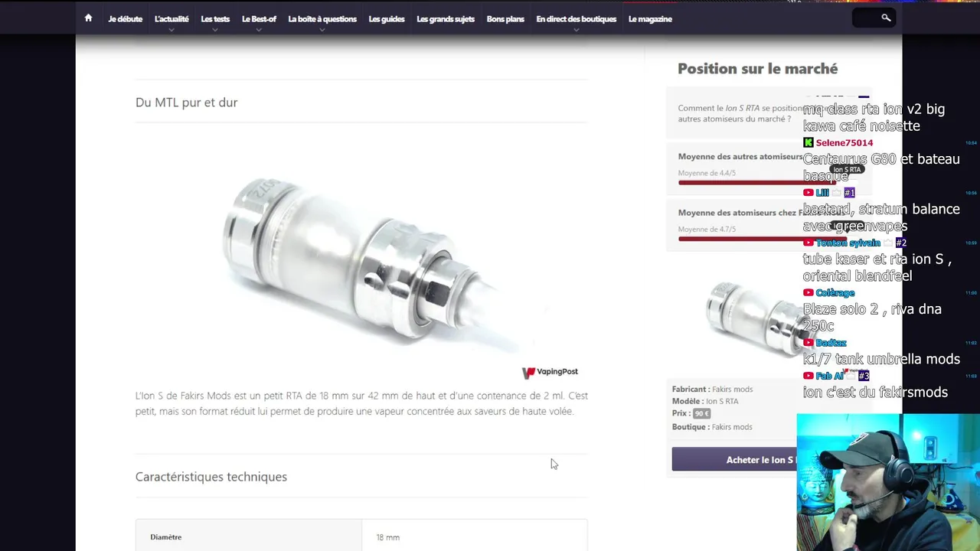Expand the En direct des boutiques menu

click(x=576, y=18)
